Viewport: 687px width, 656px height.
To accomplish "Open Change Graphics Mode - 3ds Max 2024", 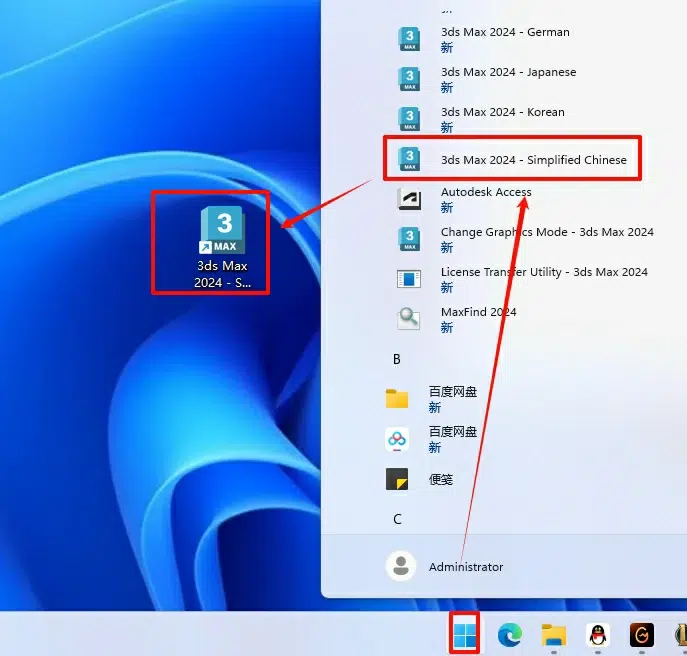I will pos(409,239).
